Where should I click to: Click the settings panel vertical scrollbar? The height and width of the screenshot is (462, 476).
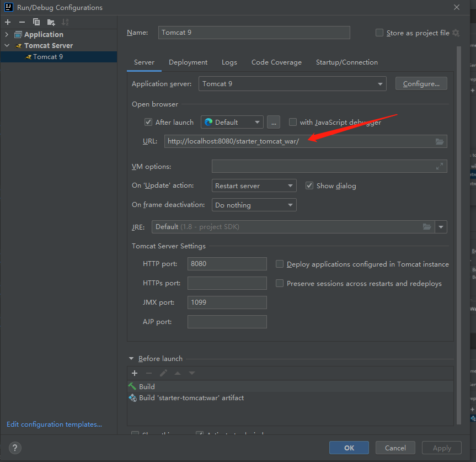tap(458, 235)
